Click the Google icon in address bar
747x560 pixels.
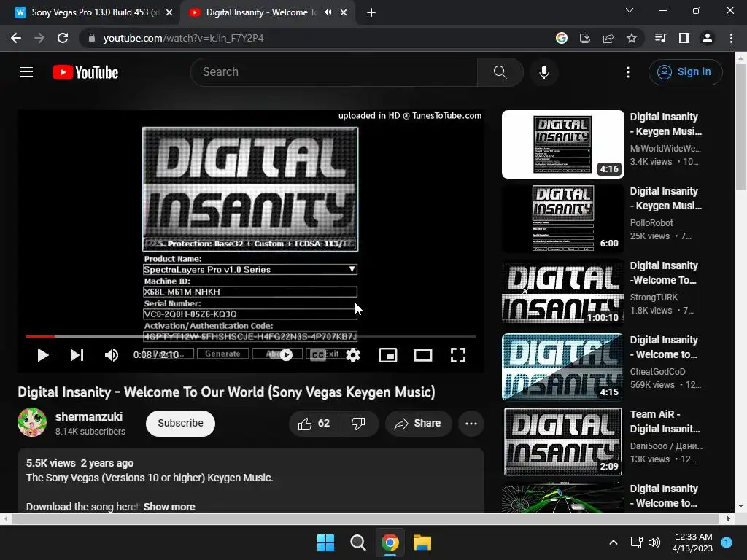point(562,38)
